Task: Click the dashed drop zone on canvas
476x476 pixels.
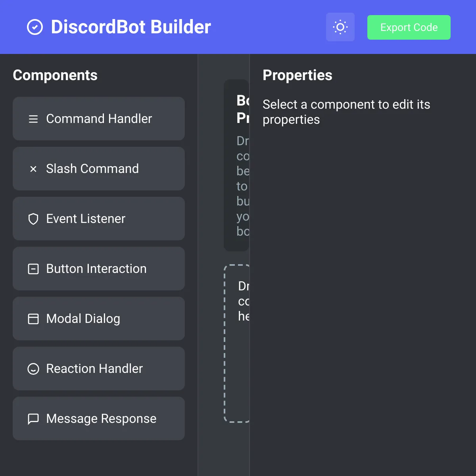Action: click(x=237, y=344)
